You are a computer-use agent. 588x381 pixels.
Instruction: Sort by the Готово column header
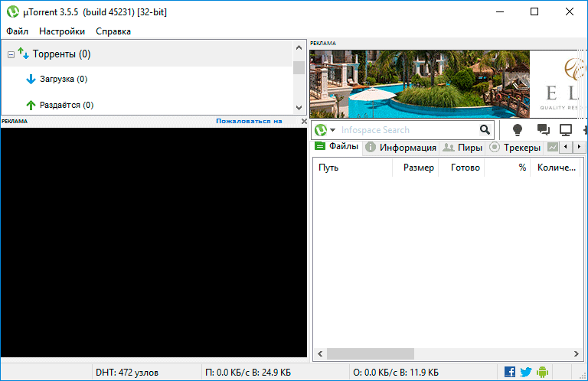coord(461,168)
